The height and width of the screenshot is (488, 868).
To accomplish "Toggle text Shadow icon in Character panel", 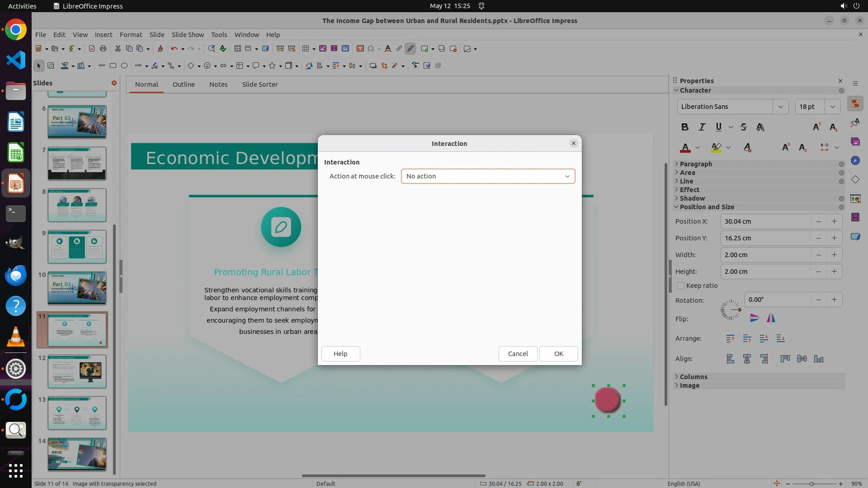I will tap(760, 127).
